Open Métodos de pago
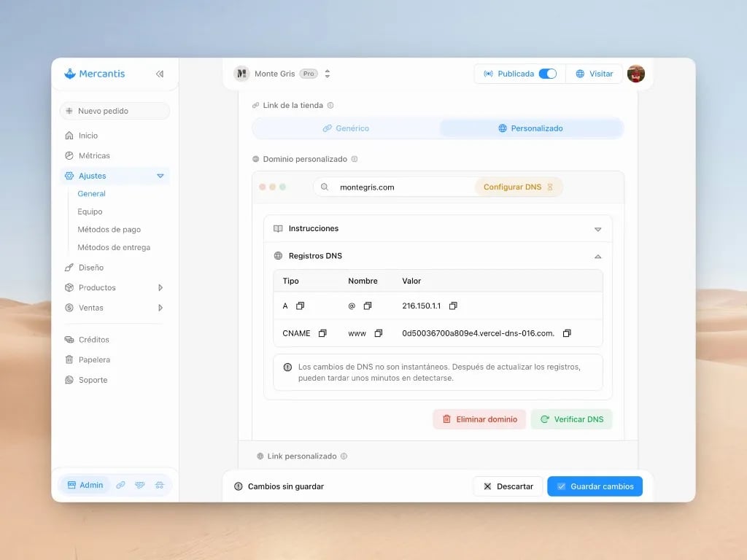Image resolution: width=747 pixels, height=560 pixels. [109, 230]
